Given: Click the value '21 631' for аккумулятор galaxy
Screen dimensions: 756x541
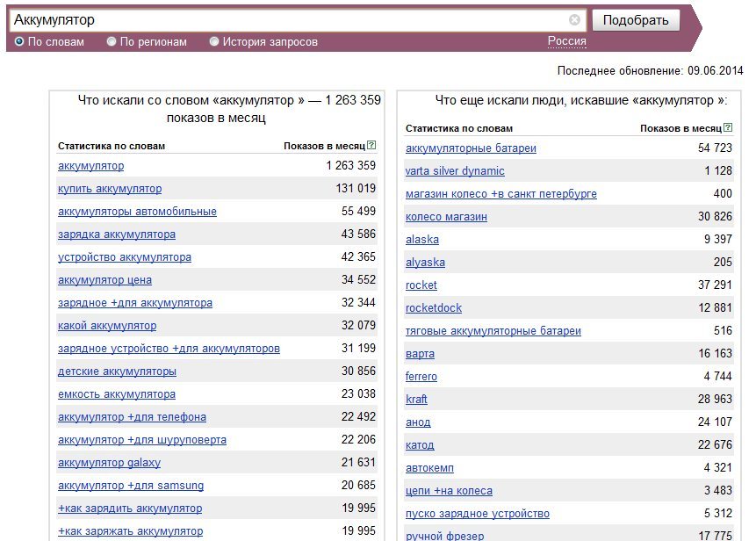Looking at the screenshot, I should pos(358,462).
